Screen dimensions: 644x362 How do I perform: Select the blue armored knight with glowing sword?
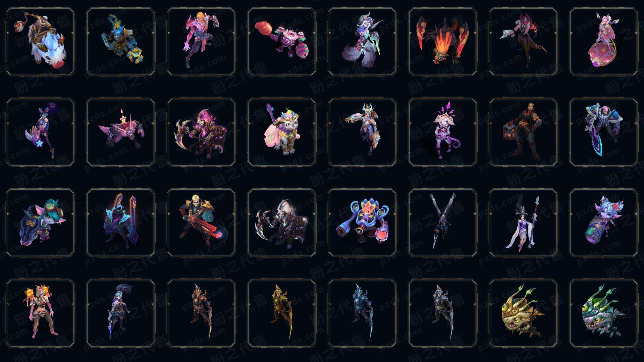[x=604, y=132]
